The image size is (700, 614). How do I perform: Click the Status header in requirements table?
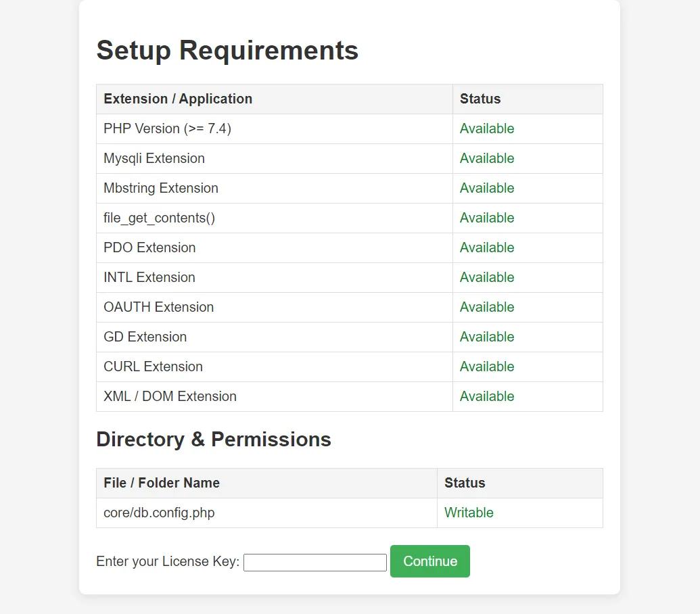pos(480,99)
